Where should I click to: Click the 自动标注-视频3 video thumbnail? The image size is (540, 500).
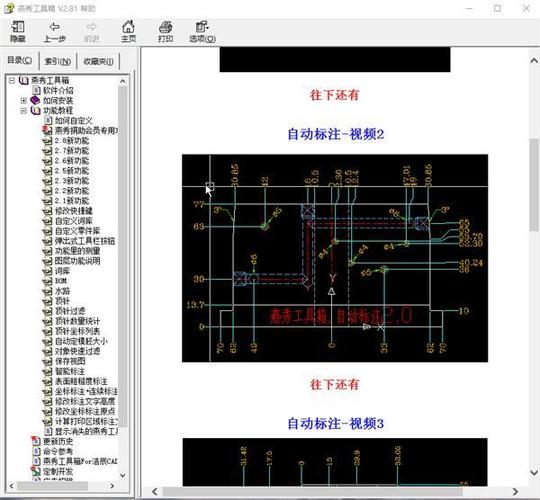(x=335, y=462)
